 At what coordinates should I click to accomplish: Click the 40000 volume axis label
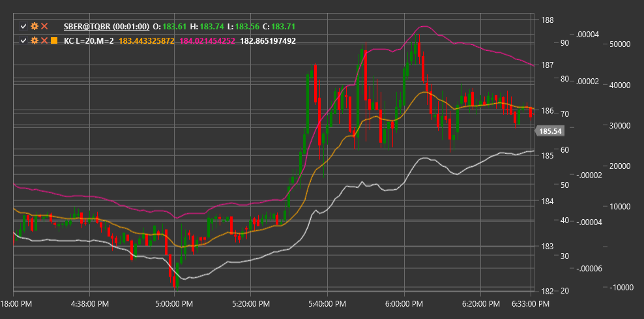619,85
